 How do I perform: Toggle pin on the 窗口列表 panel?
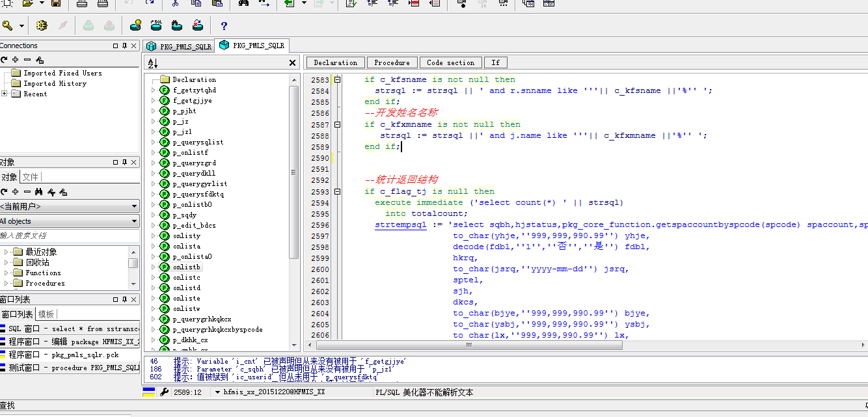tap(124, 299)
